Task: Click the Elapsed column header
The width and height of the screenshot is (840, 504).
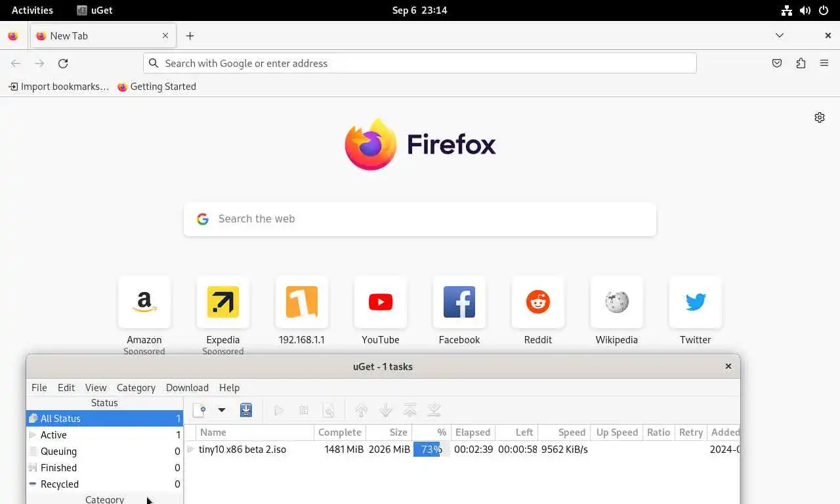Action: [x=473, y=432]
